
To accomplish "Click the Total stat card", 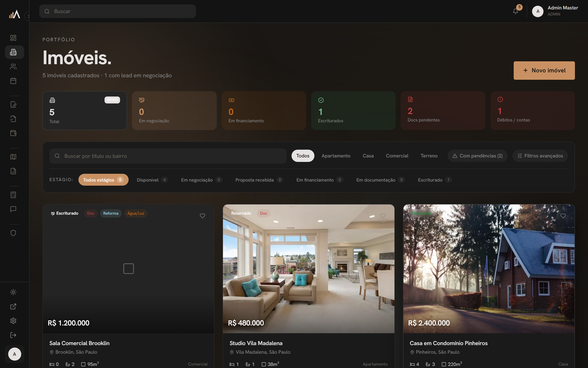I will point(85,110).
